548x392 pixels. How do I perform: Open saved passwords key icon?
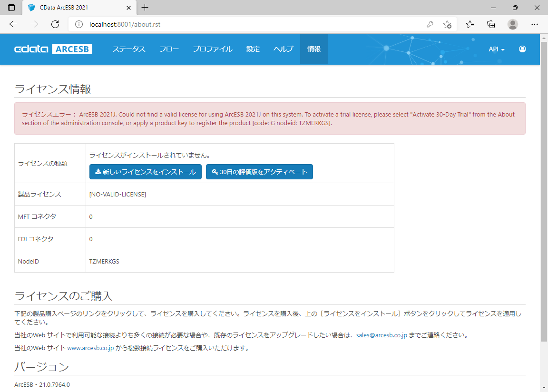click(430, 24)
